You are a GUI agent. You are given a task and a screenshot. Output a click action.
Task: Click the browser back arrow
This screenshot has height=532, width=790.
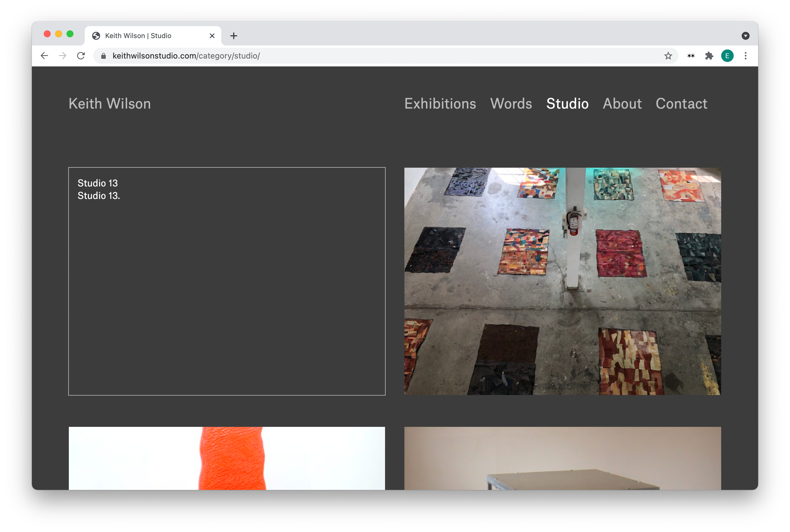click(x=44, y=56)
